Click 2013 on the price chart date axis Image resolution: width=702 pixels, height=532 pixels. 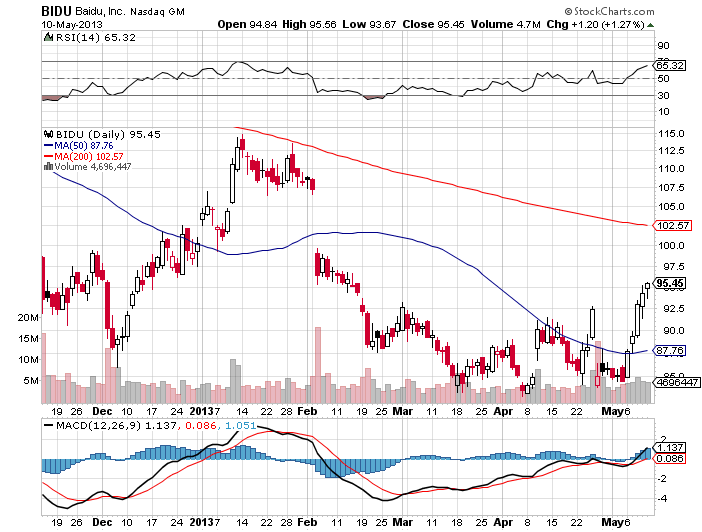coord(202,411)
